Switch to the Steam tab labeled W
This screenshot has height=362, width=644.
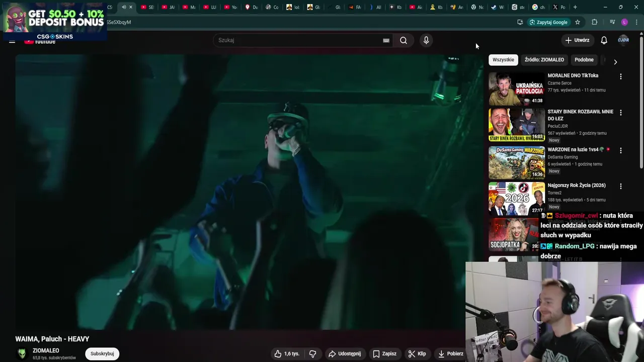point(497,7)
